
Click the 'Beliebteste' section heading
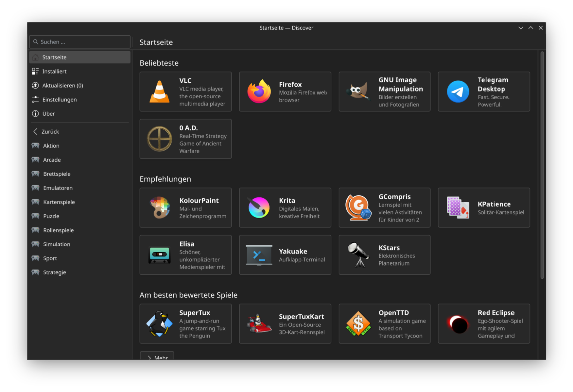pyautogui.click(x=159, y=63)
